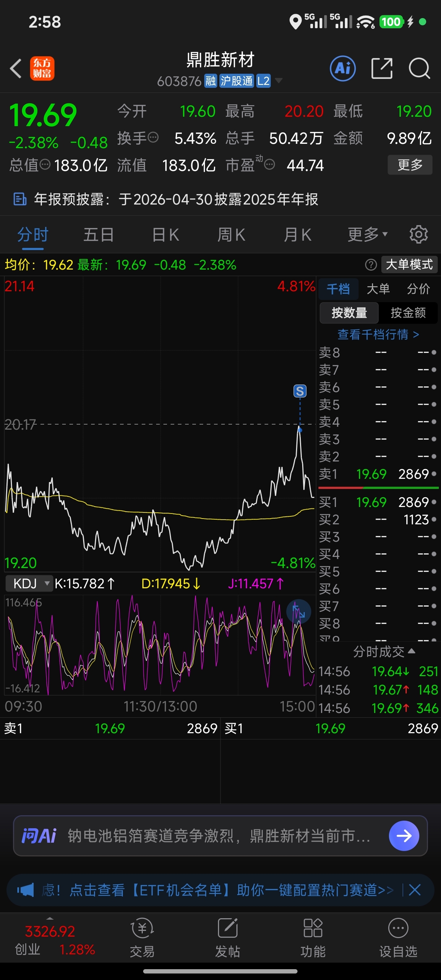Tap the 14:56 trade of 346
Screen dimensions: 441x980
pos(378,708)
